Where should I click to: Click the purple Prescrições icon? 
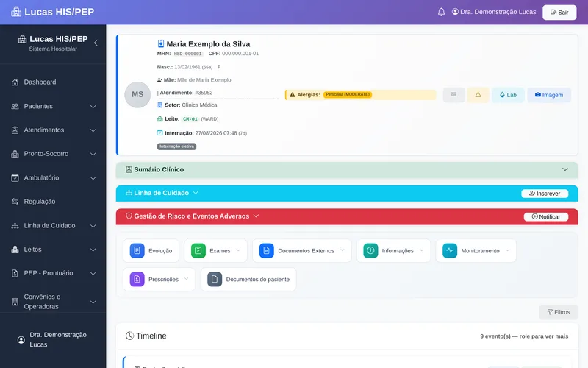137,279
